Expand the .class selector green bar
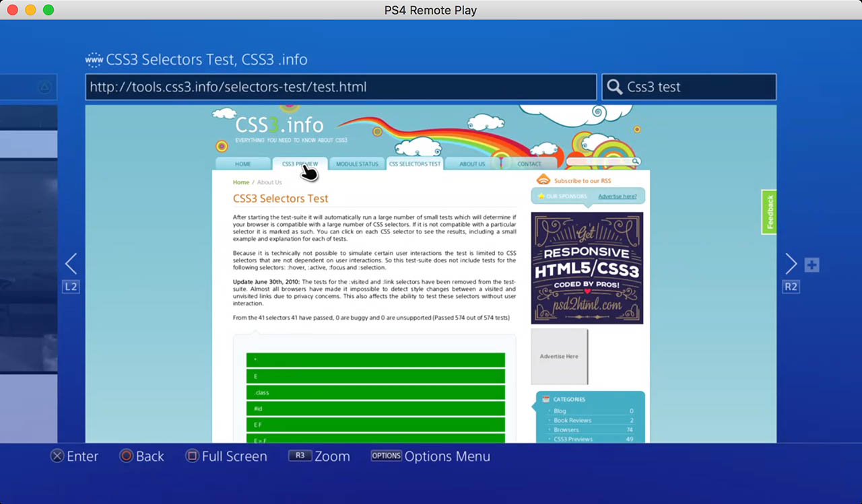This screenshot has width=862, height=504. point(376,392)
